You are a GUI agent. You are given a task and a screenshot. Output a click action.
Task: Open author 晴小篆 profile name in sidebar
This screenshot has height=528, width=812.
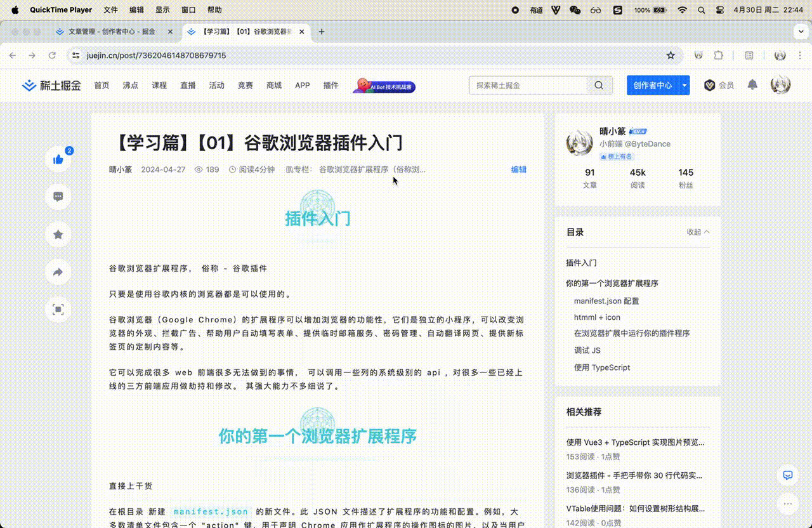click(613, 131)
